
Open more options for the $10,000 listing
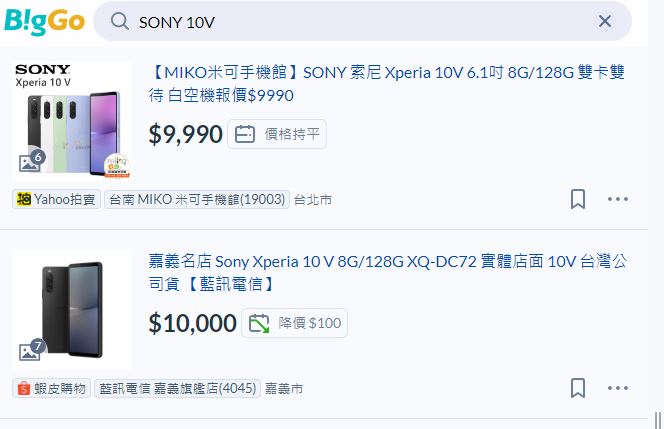619,388
